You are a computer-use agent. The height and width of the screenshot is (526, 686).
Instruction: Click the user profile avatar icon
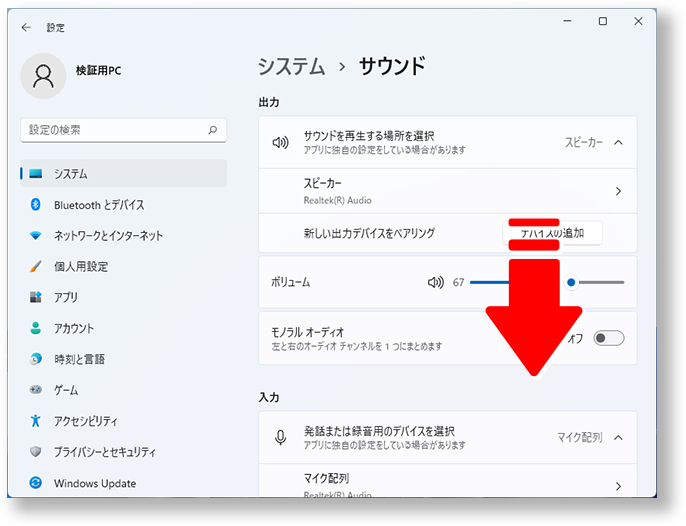click(43, 76)
